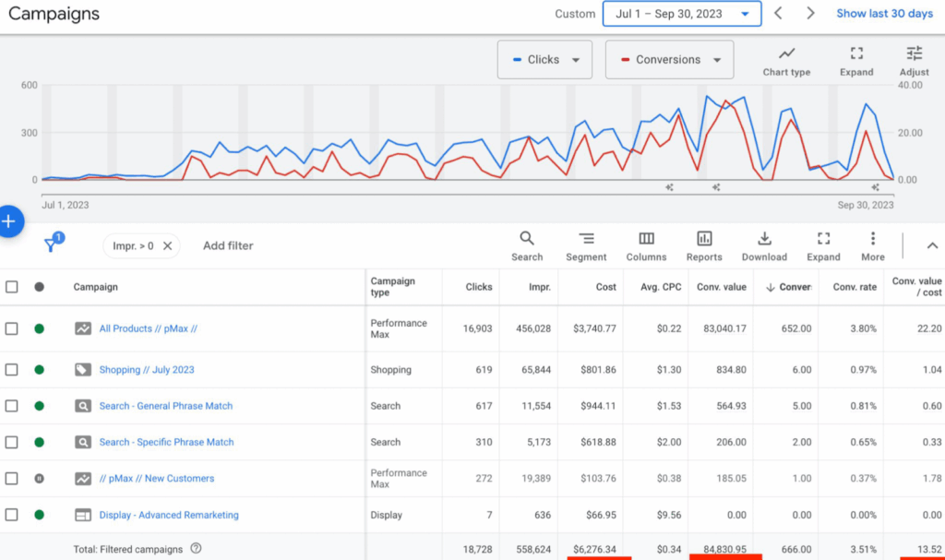Screen dimensions: 945x560
Task: Sort by the Conv. rate column header
Action: tap(855, 287)
